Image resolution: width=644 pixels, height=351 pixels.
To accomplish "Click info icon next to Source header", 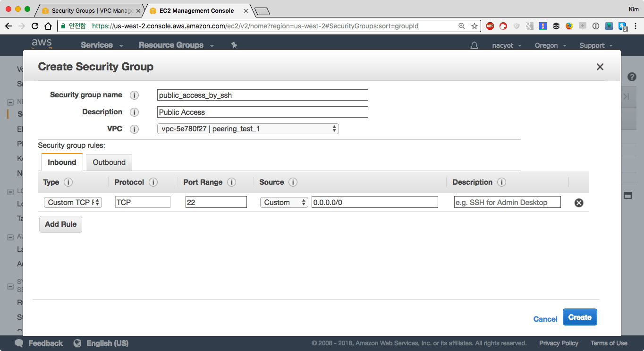I will pos(293,182).
